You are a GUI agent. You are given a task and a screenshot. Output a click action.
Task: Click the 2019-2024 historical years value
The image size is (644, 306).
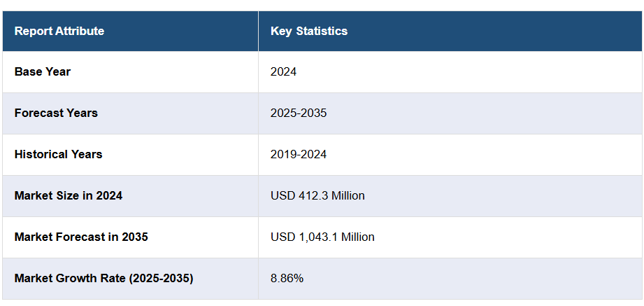coord(299,154)
